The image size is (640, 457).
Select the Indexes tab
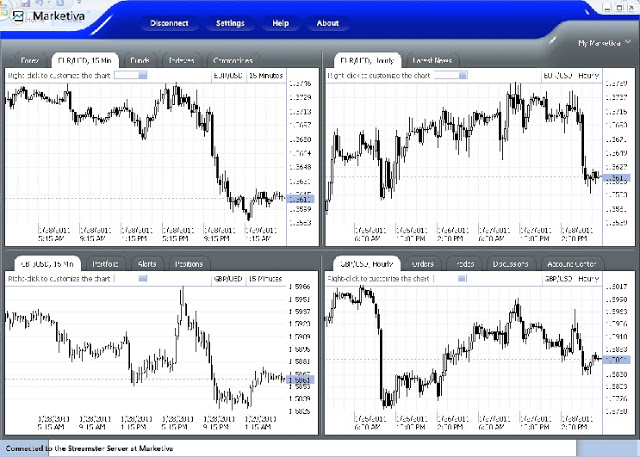(181, 60)
